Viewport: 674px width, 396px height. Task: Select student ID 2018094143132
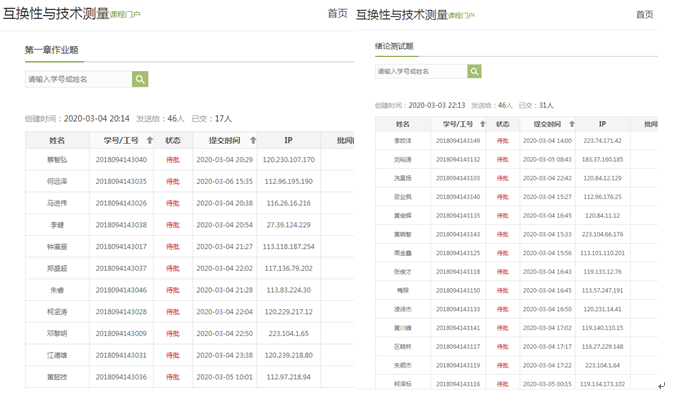pos(458,160)
